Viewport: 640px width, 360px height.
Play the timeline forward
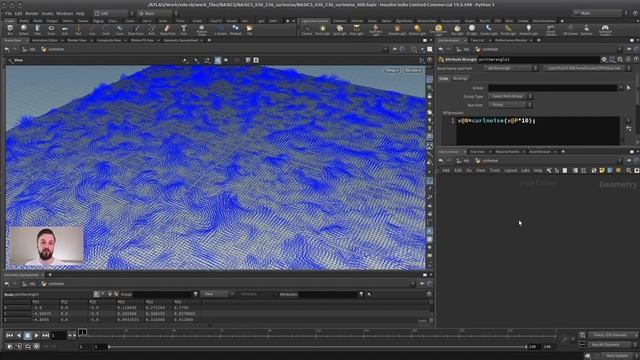(36, 336)
